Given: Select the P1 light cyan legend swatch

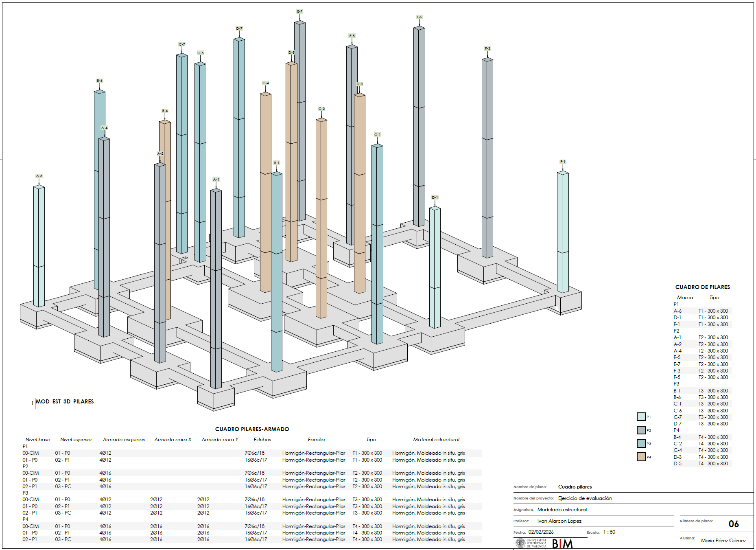Looking at the screenshot, I should click(641, 416).
